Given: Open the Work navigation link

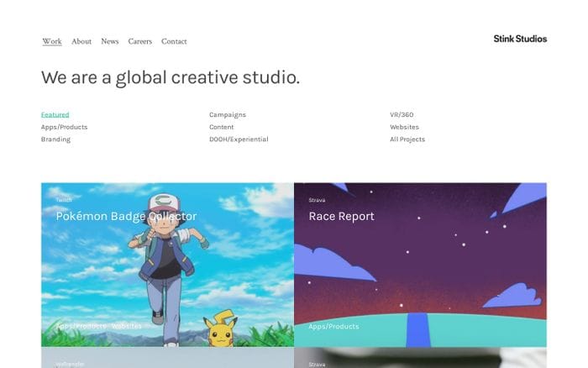Looking at the screenshot, I should pyautogui.click(x=52, y=41).
